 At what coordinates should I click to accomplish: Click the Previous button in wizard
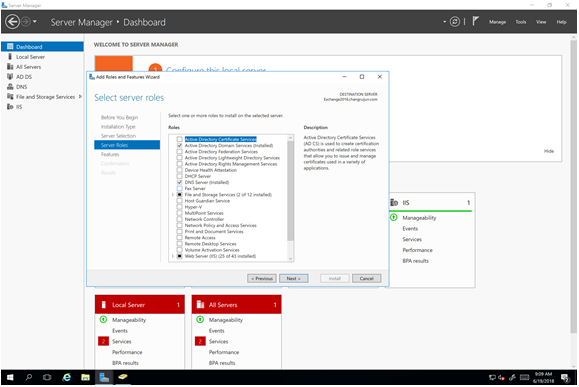click(x=262, y=278)
